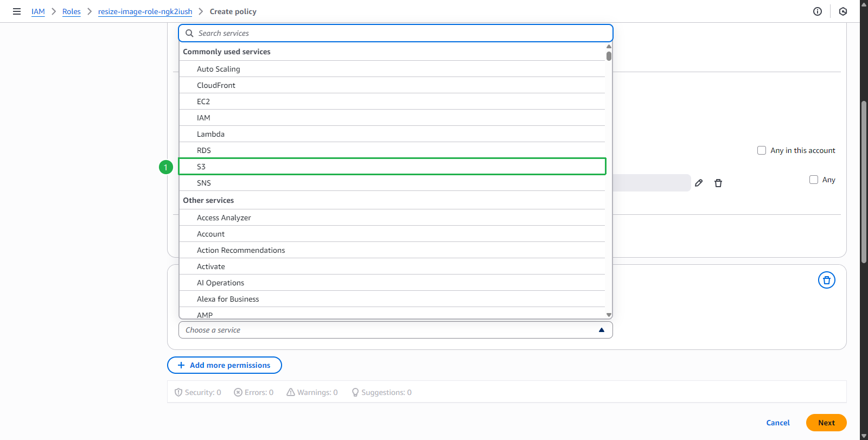Click the service list scroll-down arrow

[x=609, y=315]
